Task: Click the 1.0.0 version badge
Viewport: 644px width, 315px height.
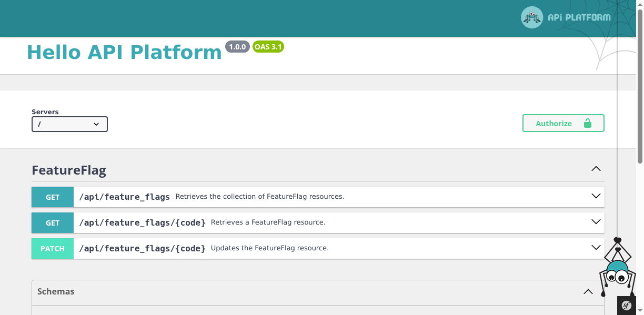Action: (237, 47)
